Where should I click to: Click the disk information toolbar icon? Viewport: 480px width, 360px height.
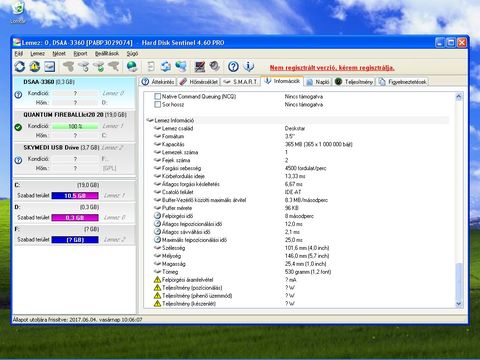coord(50,67)
